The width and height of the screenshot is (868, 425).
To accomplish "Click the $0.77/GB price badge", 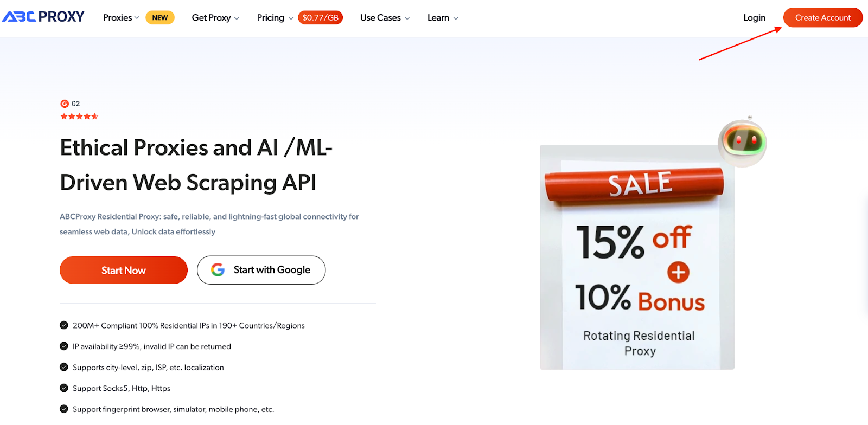I will pyautogui.click(x=320, y=18).
